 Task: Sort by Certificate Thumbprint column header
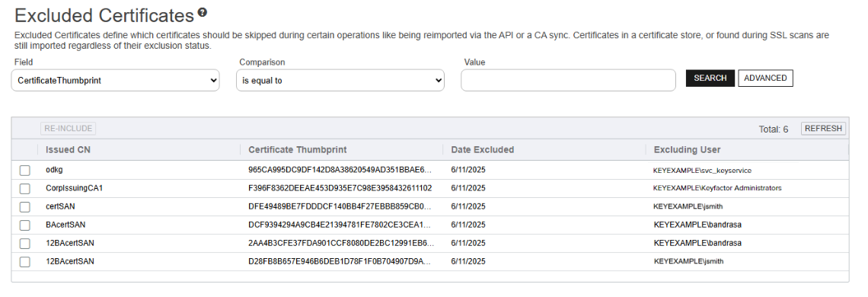pyautogui.click(x=297, y=149)
